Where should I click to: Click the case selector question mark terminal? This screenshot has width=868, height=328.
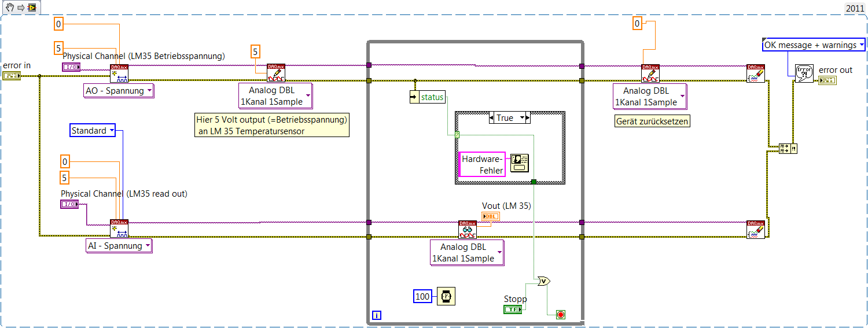pos(457,135)
